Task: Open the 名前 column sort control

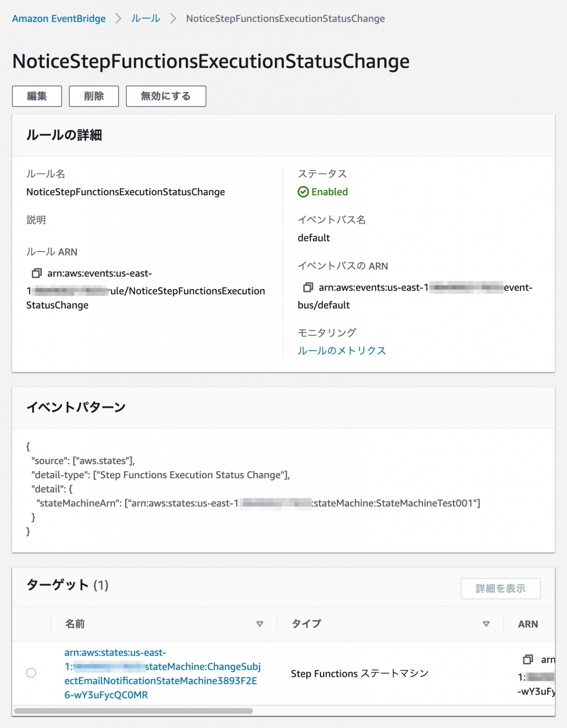Action: pos(260,624)
